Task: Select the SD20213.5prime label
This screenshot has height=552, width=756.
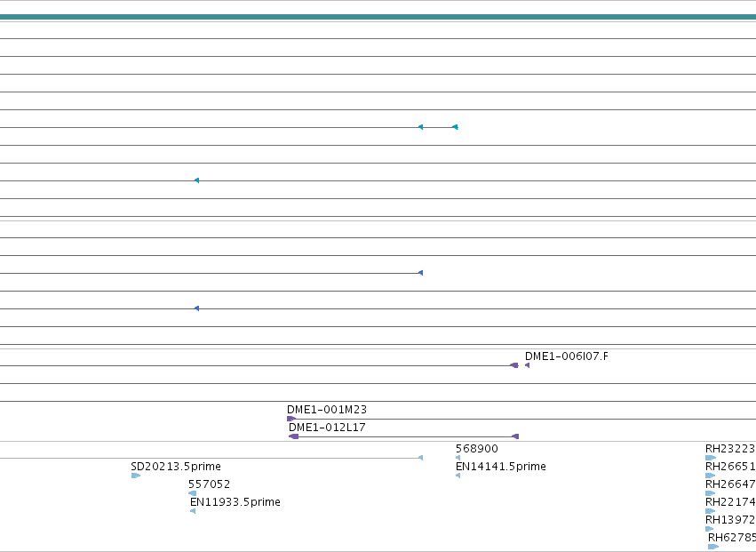Action: click(176, 467)
